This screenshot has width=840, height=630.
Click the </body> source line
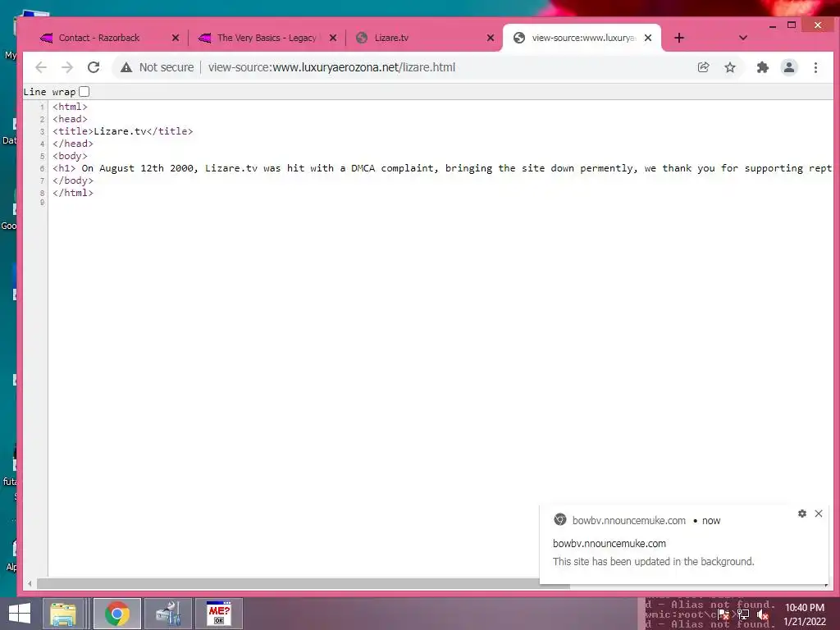click(73, 180)
